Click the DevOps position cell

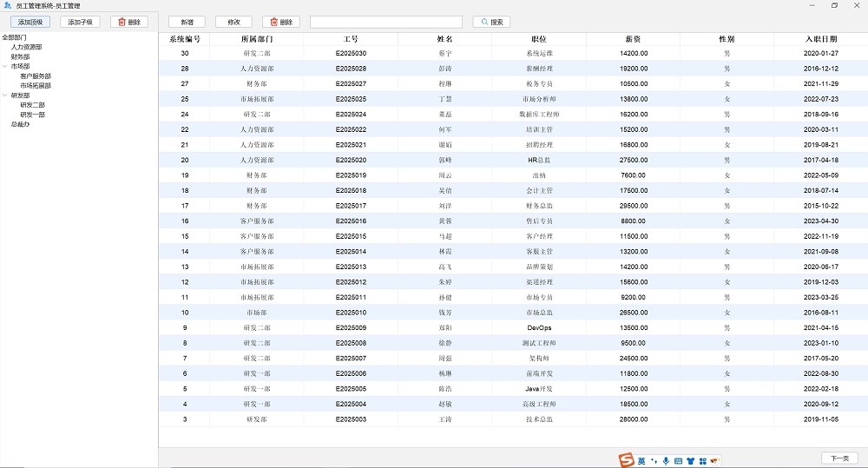pyautogui.click(x=539, y=328)
